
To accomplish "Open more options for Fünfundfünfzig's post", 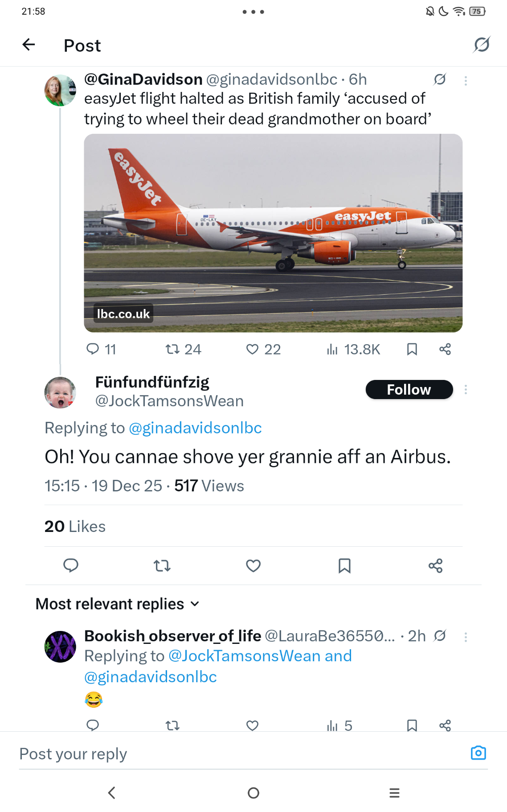I will (x=466, y=390).
